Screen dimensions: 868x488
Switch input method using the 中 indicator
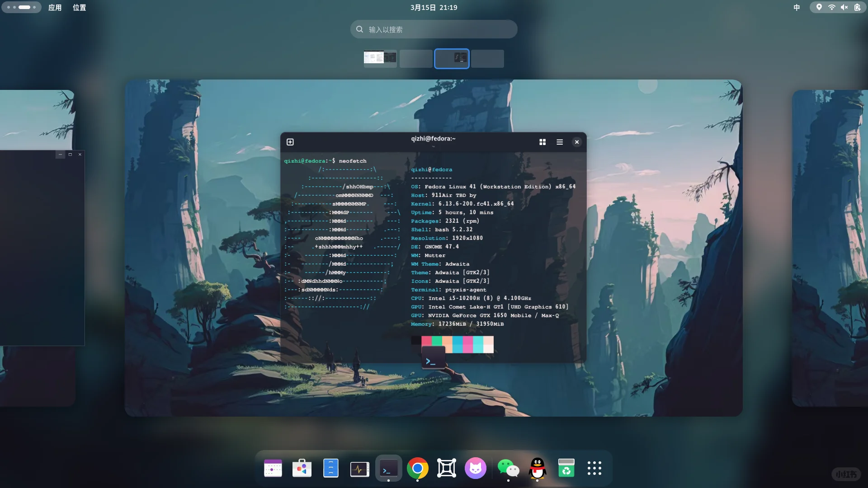[x=797, y=8]
